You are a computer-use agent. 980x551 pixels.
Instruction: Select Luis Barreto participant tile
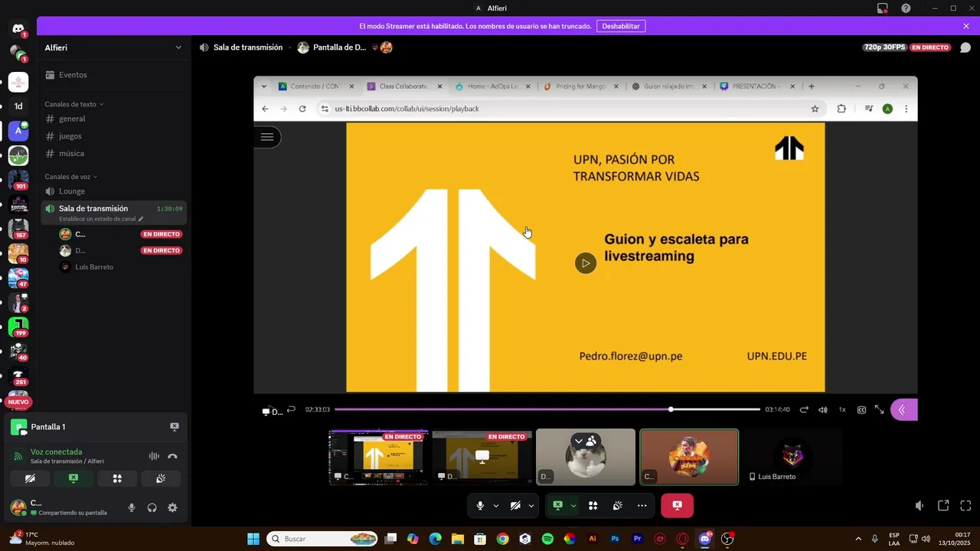point(792,457)
